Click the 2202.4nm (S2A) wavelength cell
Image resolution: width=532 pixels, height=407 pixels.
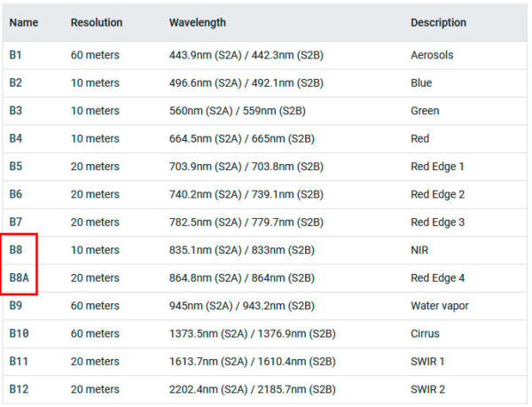[x=253, y=389]
